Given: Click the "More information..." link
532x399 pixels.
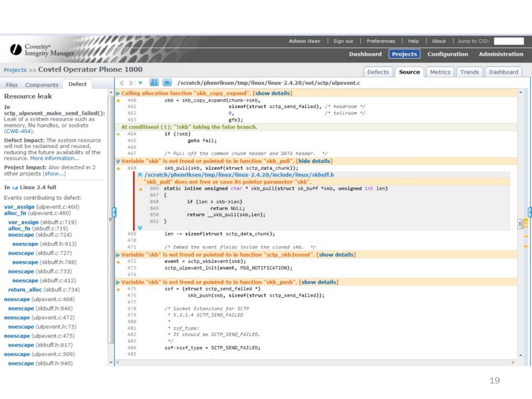Looking at the screenshot, I should click(55, 158).
